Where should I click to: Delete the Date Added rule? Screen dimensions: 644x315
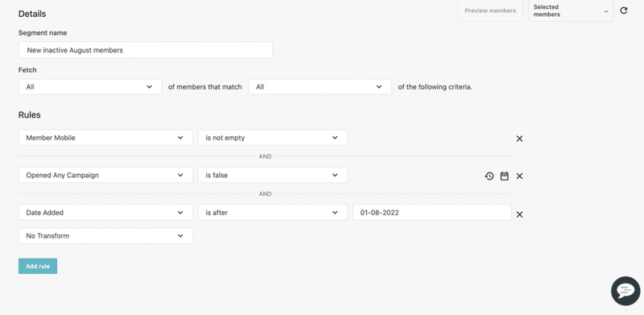point(519,214)
